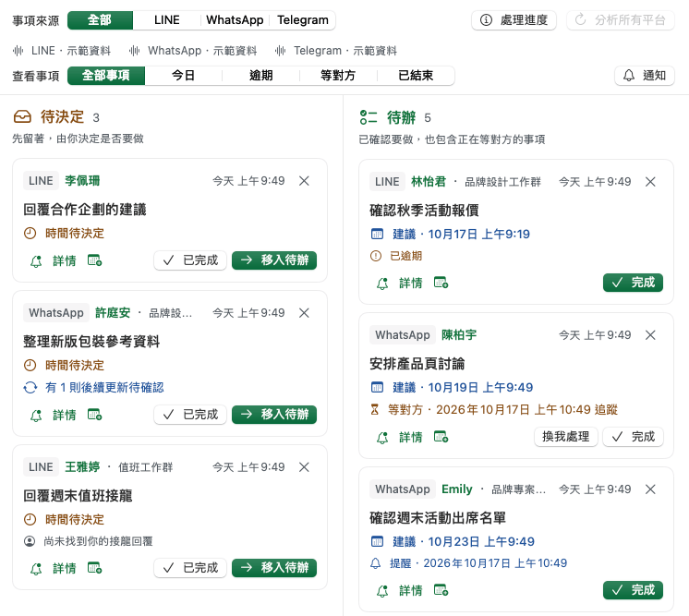Set reminder bell on 確認週末活動出席名單 card

tap(382, 591)
